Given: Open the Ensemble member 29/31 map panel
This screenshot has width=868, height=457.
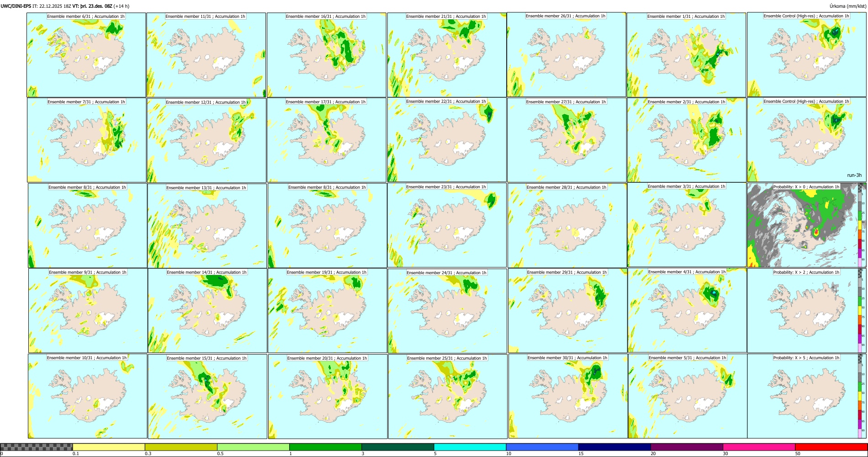Looking at the screenshot, I should (x=568, y=311).
